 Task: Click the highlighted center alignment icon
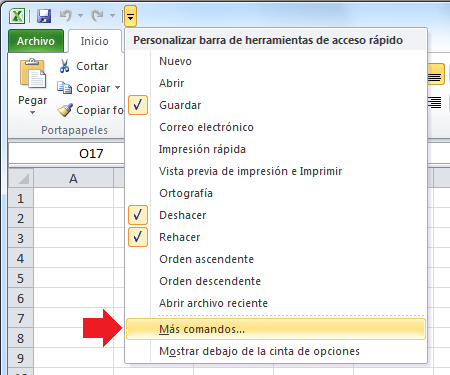coord(436,74)
